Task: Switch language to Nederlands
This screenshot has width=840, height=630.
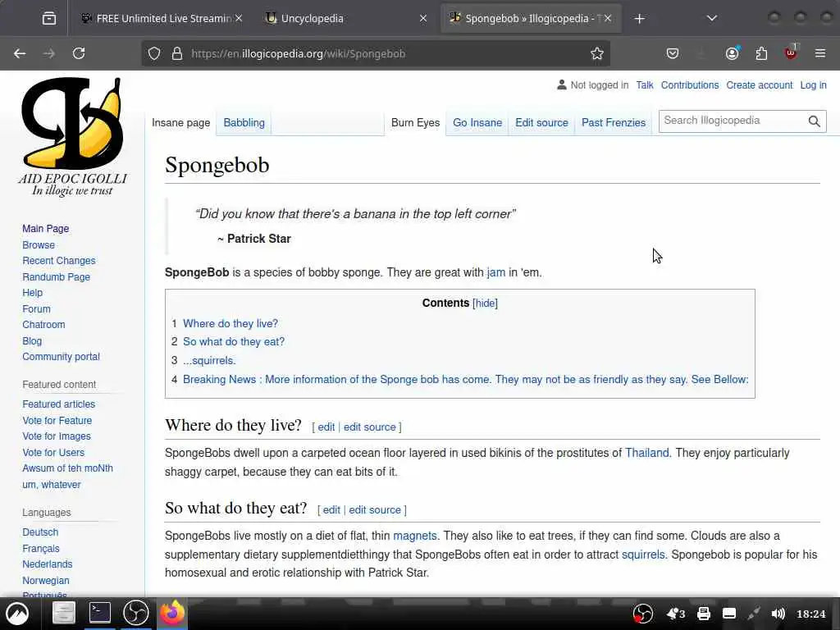Action: tap(47, 564)
